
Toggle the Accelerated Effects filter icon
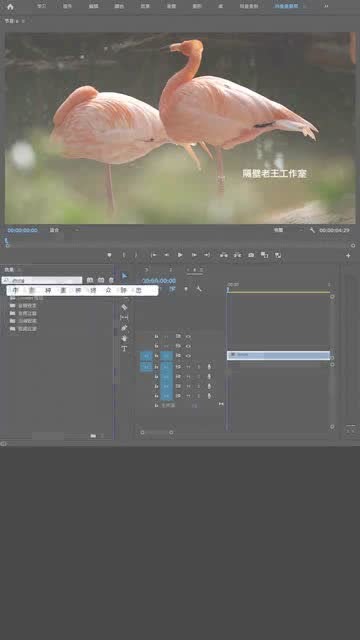[x=90, y=280]
